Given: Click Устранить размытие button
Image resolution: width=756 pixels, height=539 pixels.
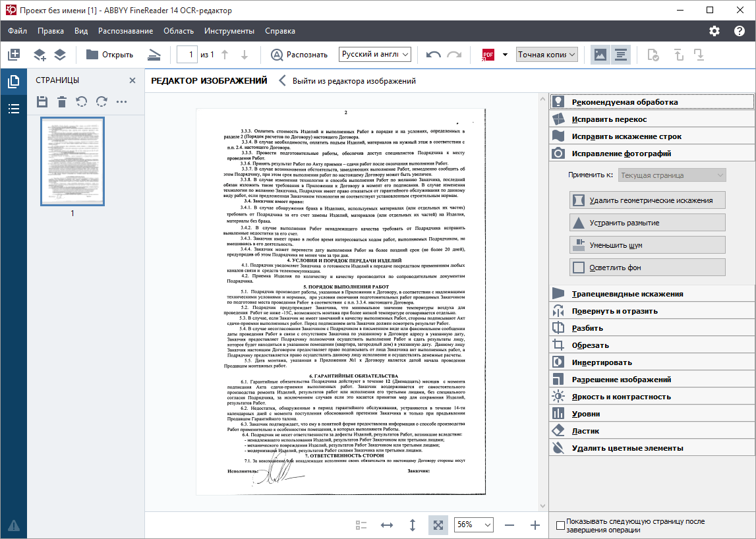Looking at the screenshot, I should point(647,223).
